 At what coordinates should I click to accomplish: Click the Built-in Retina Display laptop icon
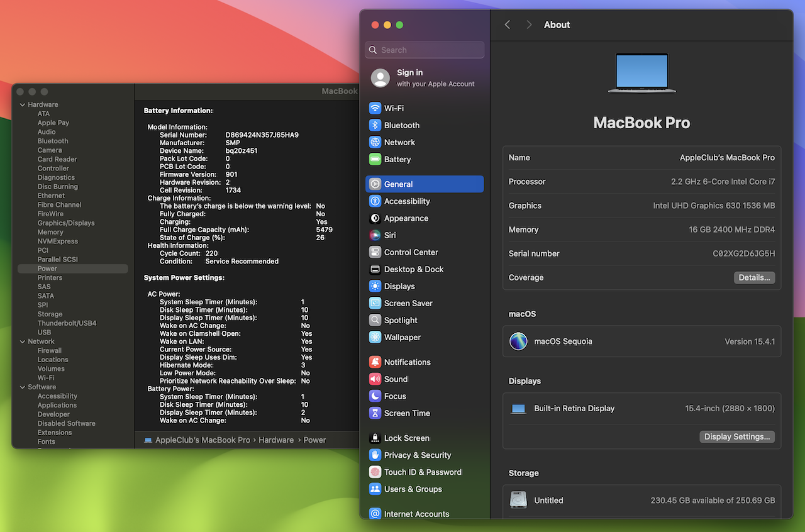518,409
